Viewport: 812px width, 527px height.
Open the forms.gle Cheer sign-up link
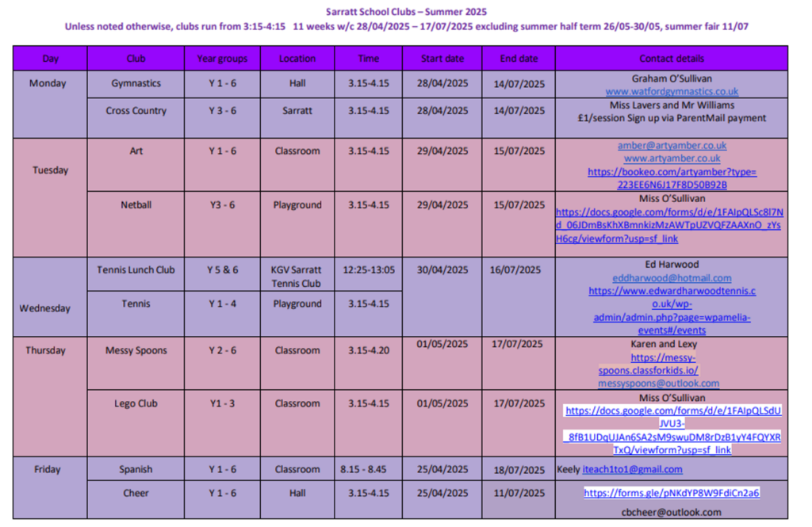672,493
